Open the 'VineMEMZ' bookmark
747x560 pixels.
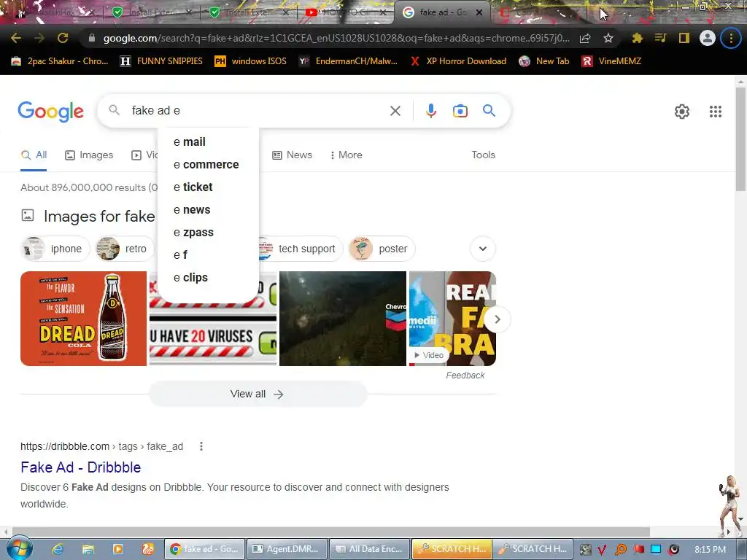click(x=611, y=61)
